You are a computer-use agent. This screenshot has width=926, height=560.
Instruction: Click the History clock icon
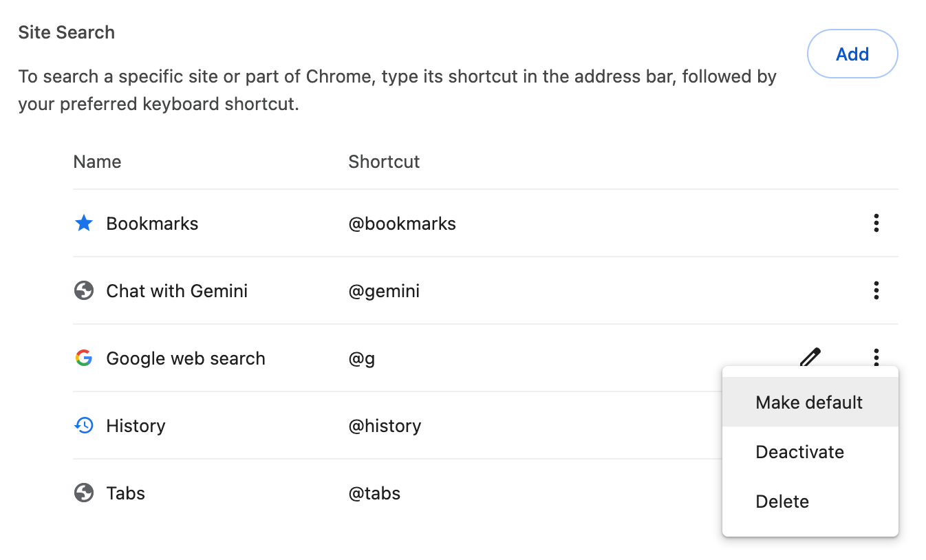point(83,425)
